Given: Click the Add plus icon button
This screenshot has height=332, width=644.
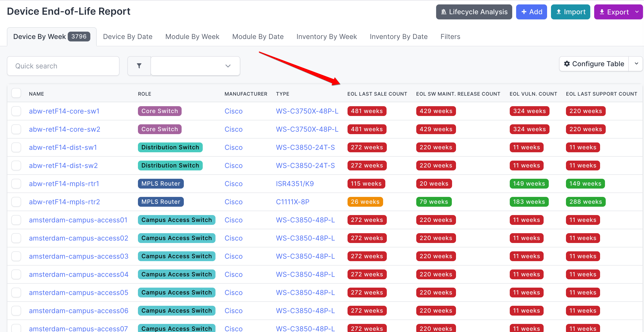Looking at the screenshot, I should click(531, 12).
